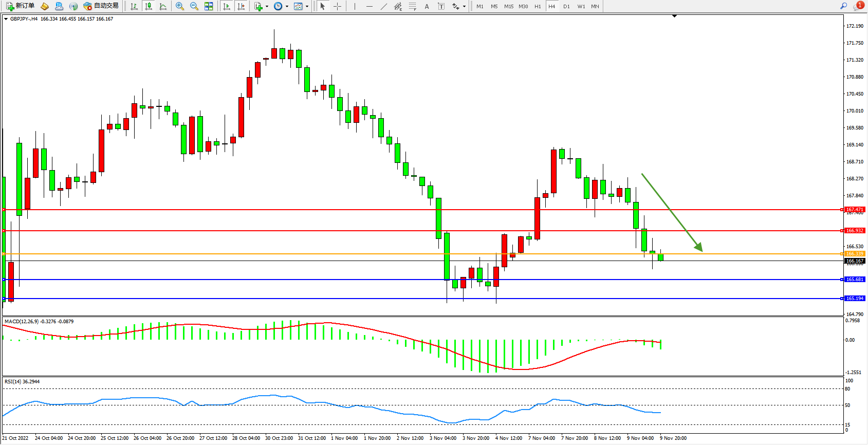Click the orange 166.339 horizontal line label
The image size is (868, 445).
point(855,254)
